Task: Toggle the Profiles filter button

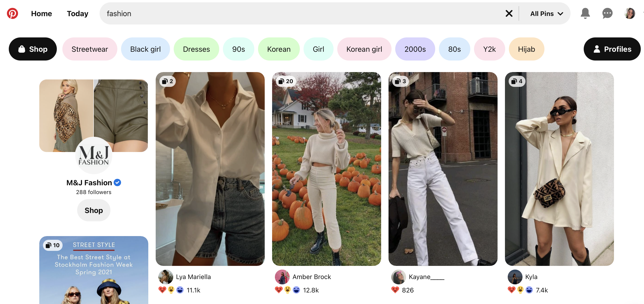Action: pyautogui.click(x=612, y=49)
